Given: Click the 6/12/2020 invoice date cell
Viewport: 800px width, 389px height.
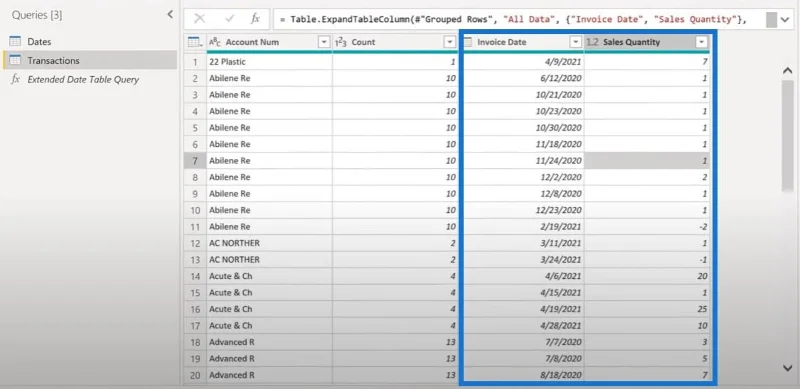Looking at the screenshot, I should point(523,78).
